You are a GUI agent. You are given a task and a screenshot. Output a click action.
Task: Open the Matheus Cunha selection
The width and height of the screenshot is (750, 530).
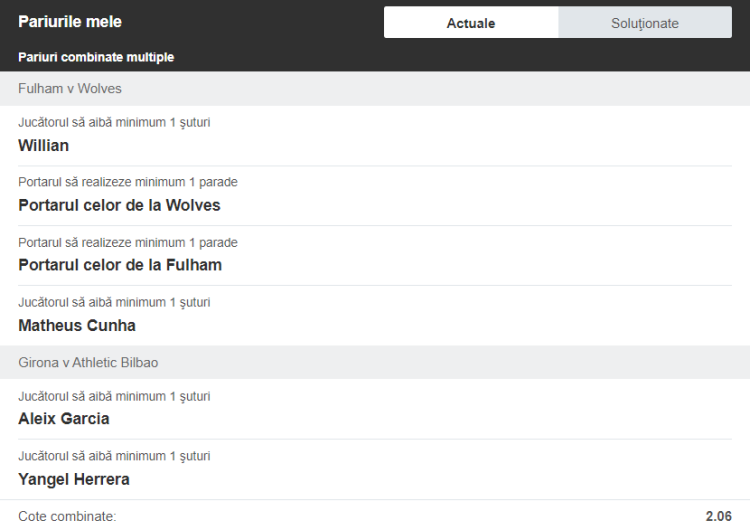click(77, 325)
